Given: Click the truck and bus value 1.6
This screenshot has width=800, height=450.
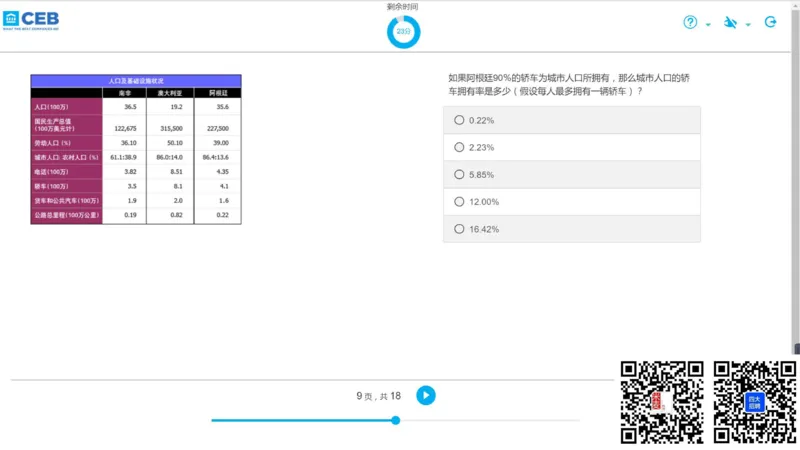Looking at the screenshot, I should [224, 201].
